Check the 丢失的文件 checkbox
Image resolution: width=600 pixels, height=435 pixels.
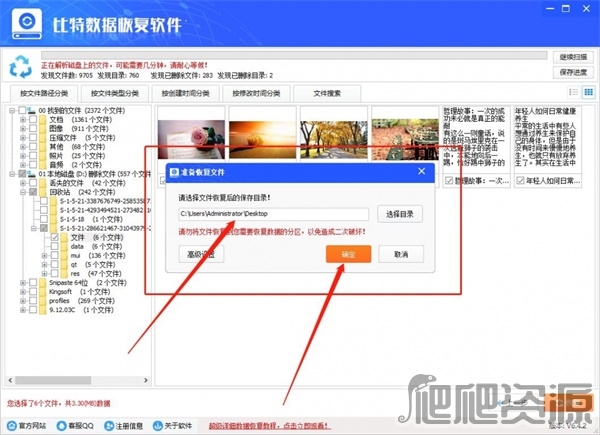point(33,183)
